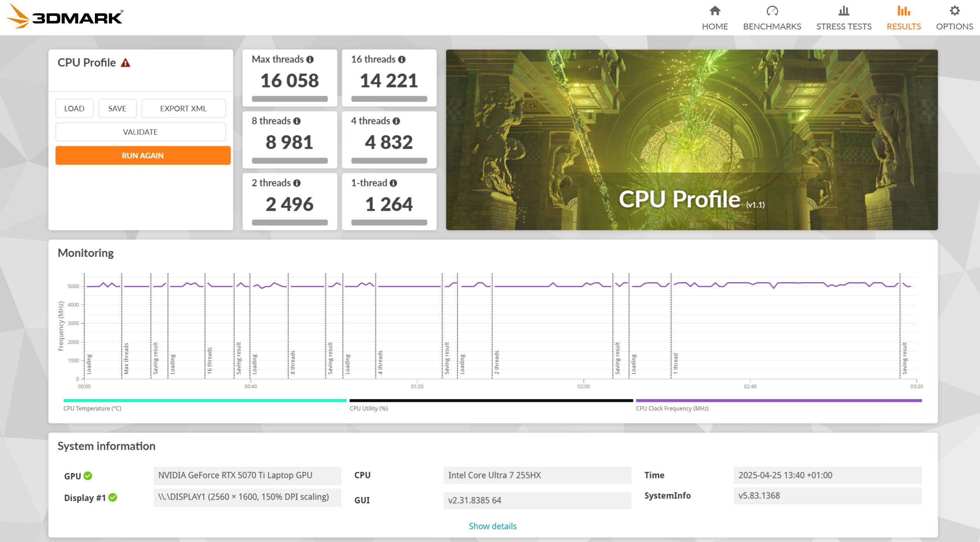This screenshot has height=542, width=980.
Task: Click the 8 threads score 8 981
Action: click(x=289, y=142)
